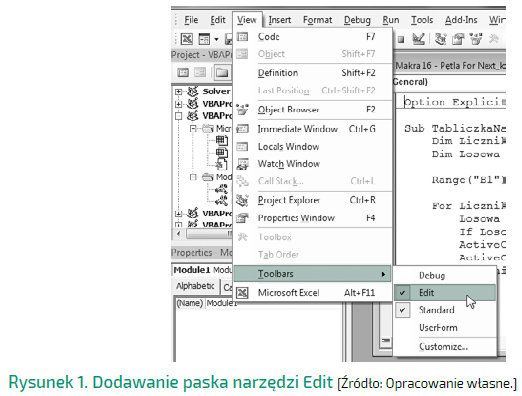Viewport: 522px width, 396px height.
Task: Click the View Code icon in Project pane
Action: click(x=183, y=72)
